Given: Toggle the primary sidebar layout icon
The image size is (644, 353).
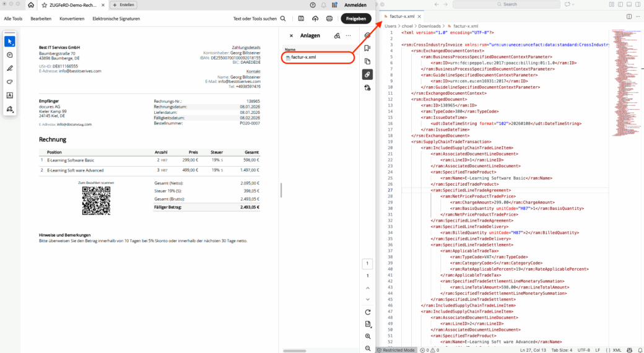Looking at the screenshot, I should pyautogui.click(x=620, y=4).
